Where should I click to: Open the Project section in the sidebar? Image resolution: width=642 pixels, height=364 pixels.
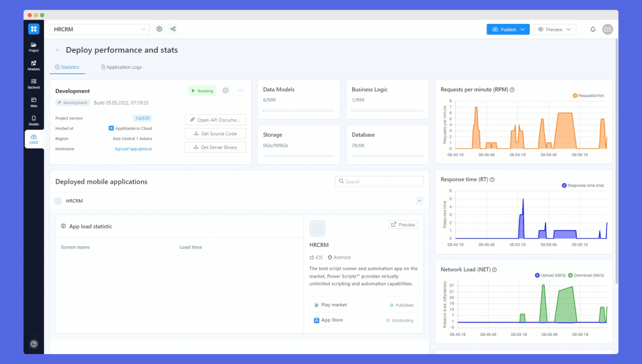point(34,47)
